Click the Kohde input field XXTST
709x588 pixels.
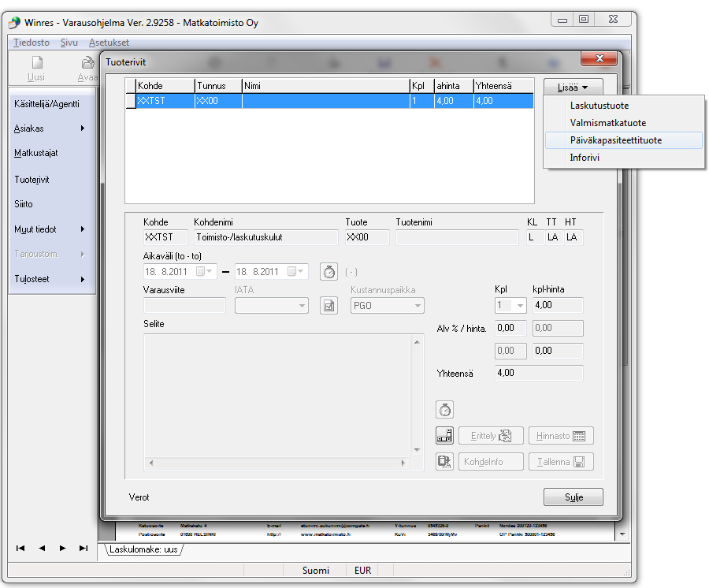point(165,237)
